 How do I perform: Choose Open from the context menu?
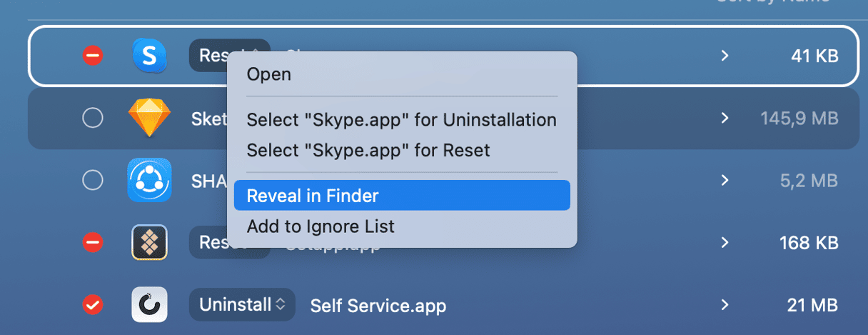(269, 74)
